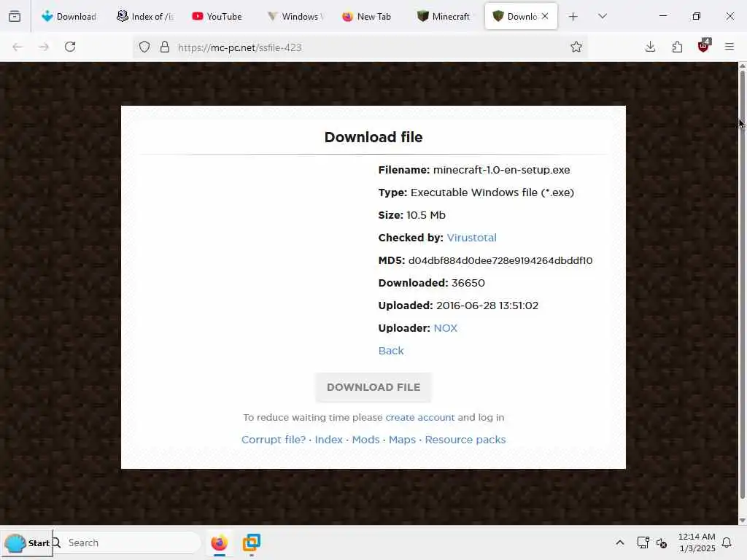This screenshot has height=560, width=747.
Task: Open the VirtualBox taskbar icon
Action: coord(252,542)
